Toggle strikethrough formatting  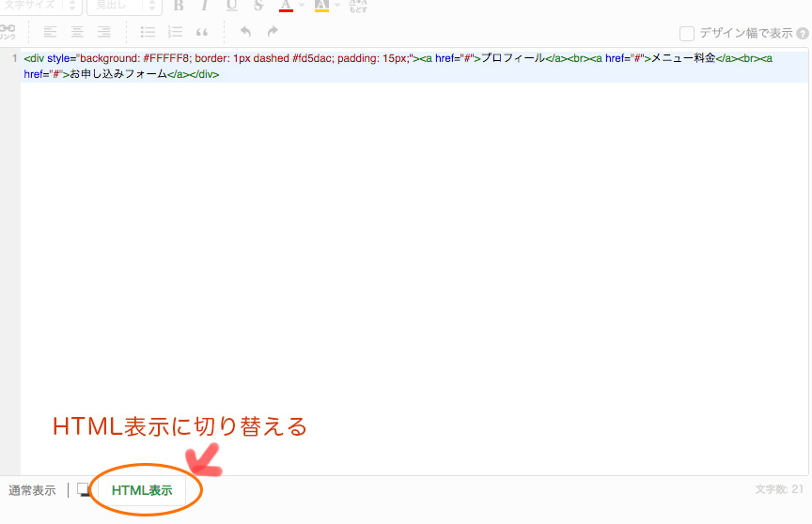click(x=258, y=6)
